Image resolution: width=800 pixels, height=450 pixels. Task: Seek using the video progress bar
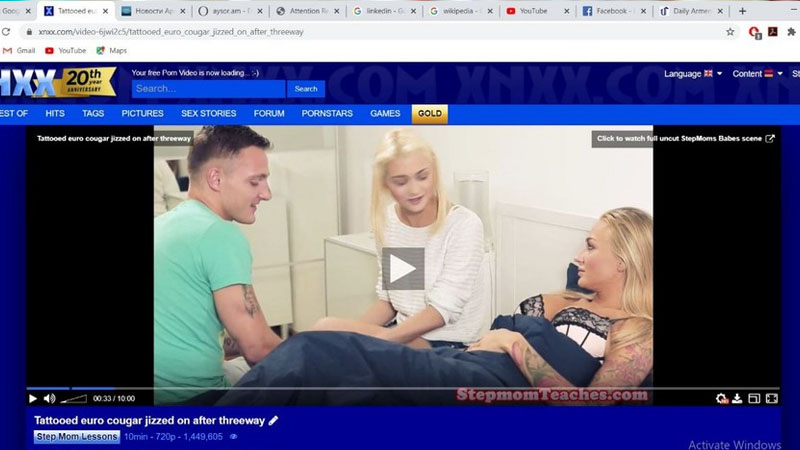click(x=403, y=388)
